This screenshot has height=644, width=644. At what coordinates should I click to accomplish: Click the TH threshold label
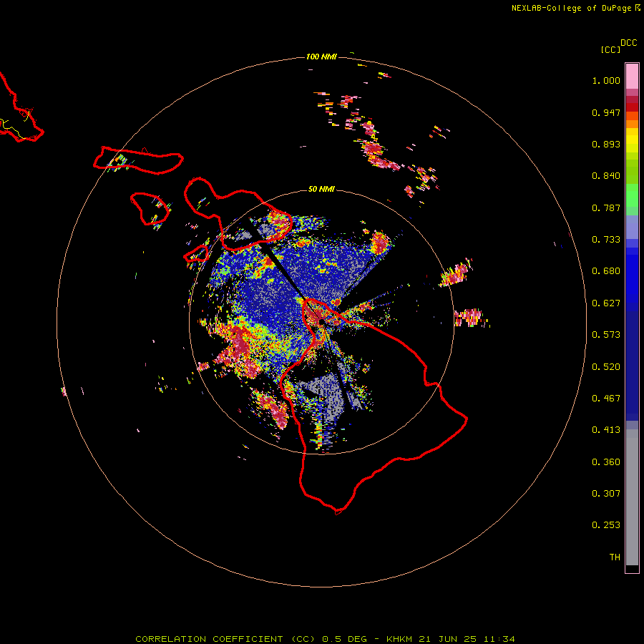pos(615,557)
